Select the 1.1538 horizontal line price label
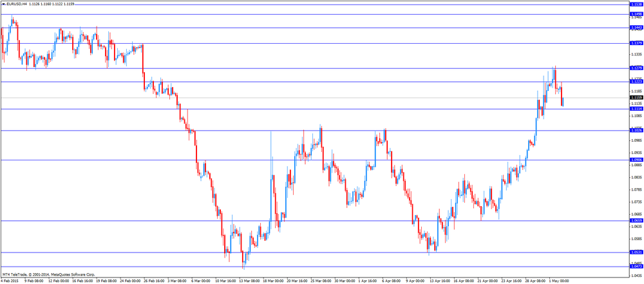Screen dimensions: 644x284 coord(636,5)
